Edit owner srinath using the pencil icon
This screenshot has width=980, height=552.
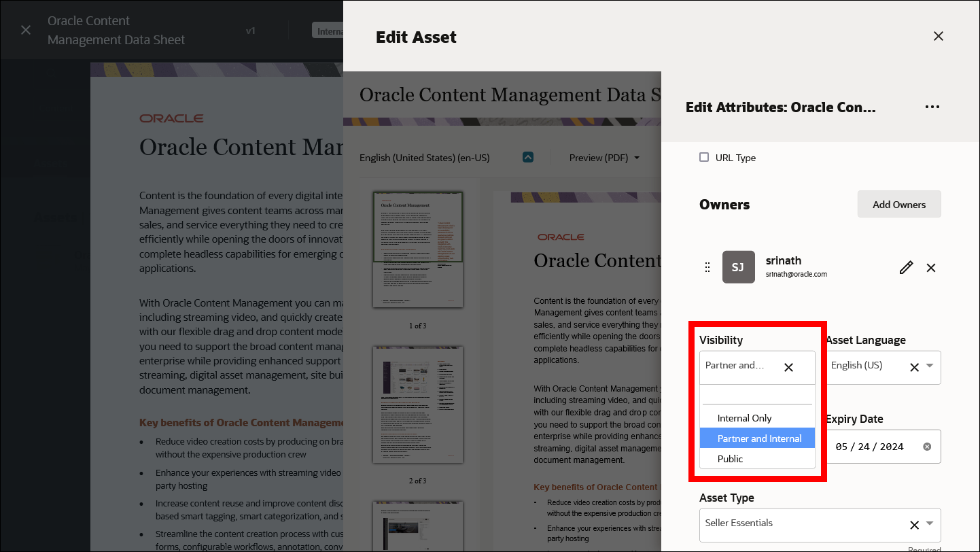pos(906,267)
